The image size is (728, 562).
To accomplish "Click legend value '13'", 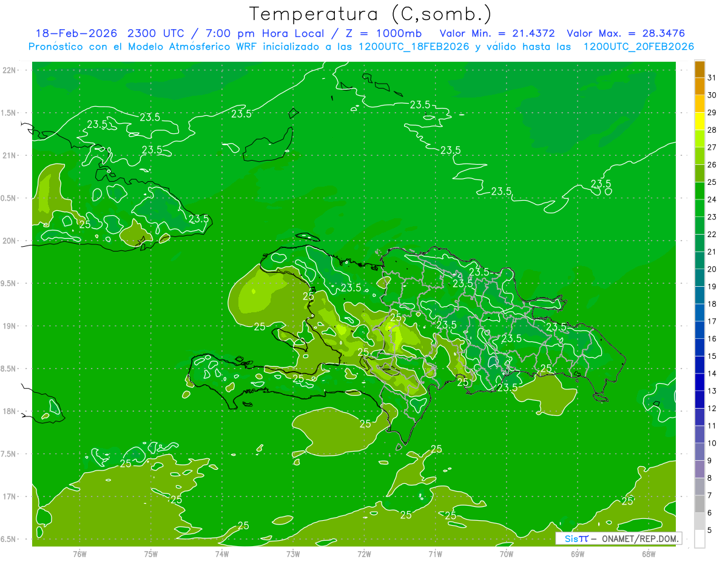I will coord(712,391).
